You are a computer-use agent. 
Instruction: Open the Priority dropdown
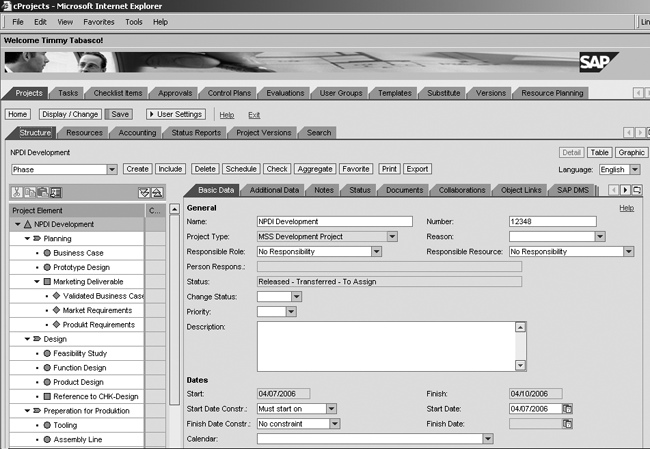tap(291, 312)
